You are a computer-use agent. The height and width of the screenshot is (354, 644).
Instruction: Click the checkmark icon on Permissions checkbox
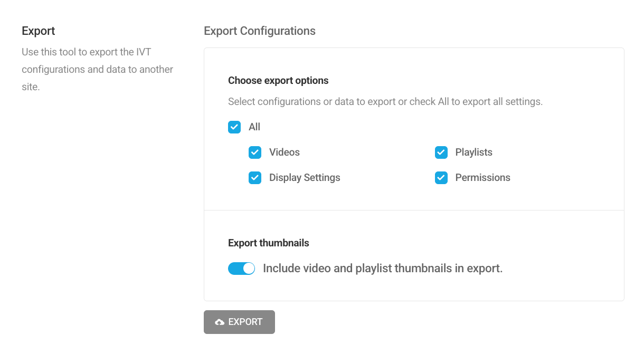441,177
